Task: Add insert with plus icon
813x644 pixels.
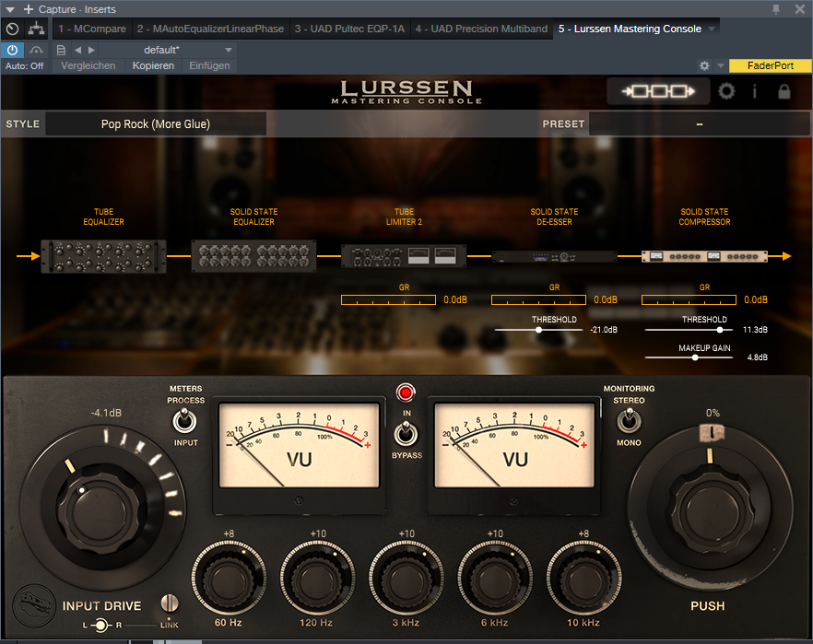Action: click(29, 9)
